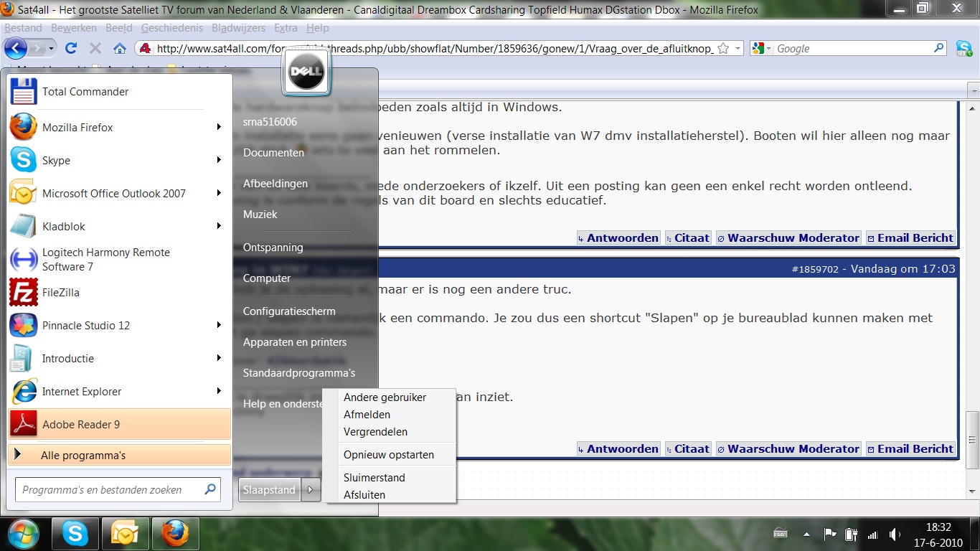Open Apparaten en printers
980x551 pixels.
[x=295, y=342]
